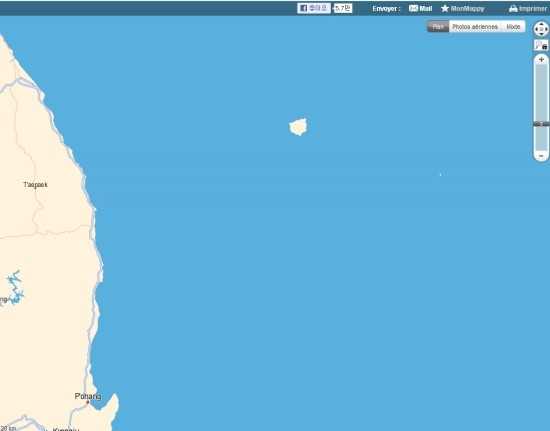550x431 pixels.
Task: Switch to Mixte map view
Action: pos(513,27)
